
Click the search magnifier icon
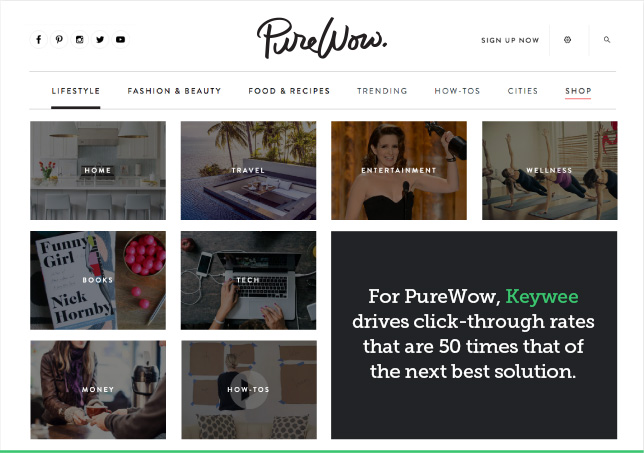(x=607, y=40)
